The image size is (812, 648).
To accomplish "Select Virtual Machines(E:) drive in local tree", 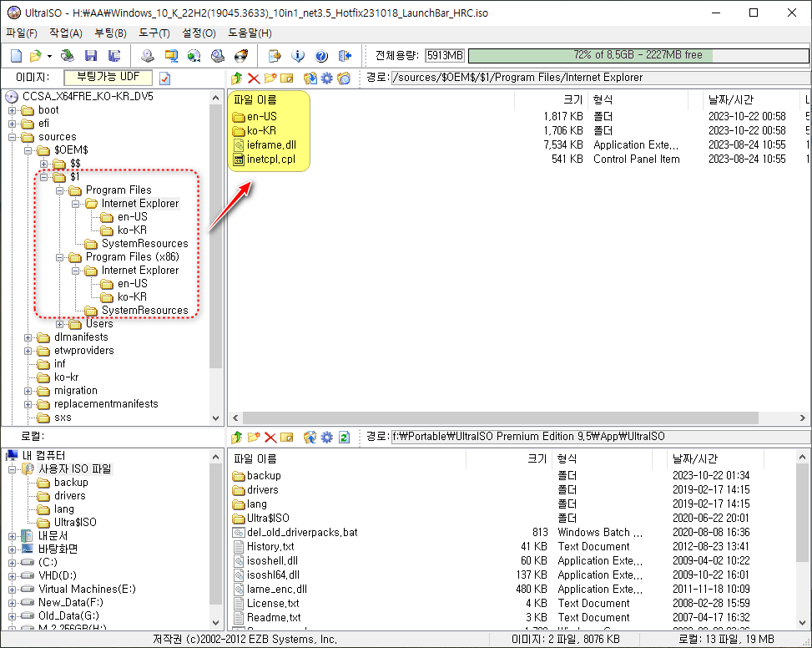I will click(87, 589).
